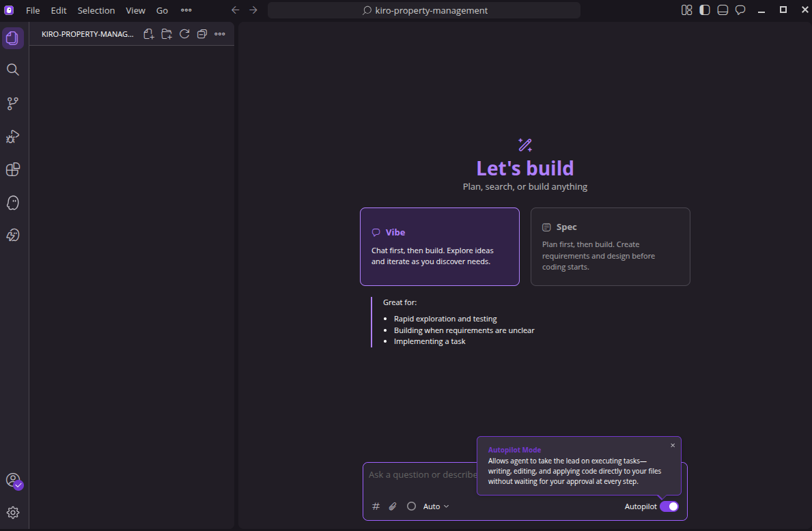Click the circle icon next to Auto
Screen dimensions: 812x531
411,506
